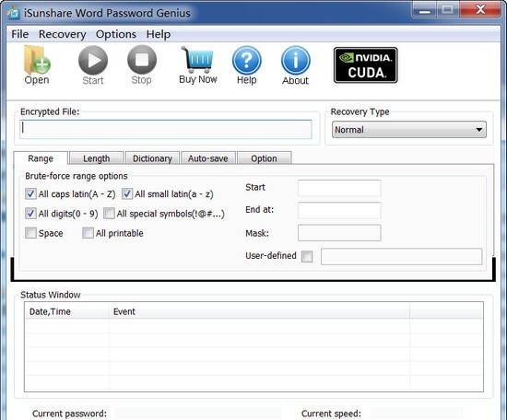Click the User-defined characters text box
Image resolution: width=507 pixels, height=420 pixels.
(x=401, y=257)
